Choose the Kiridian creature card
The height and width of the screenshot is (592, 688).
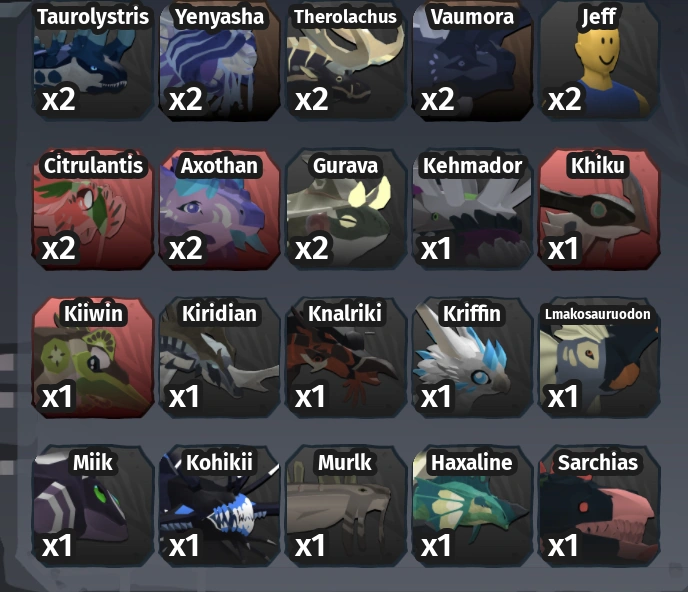click(x=219, y=358)
